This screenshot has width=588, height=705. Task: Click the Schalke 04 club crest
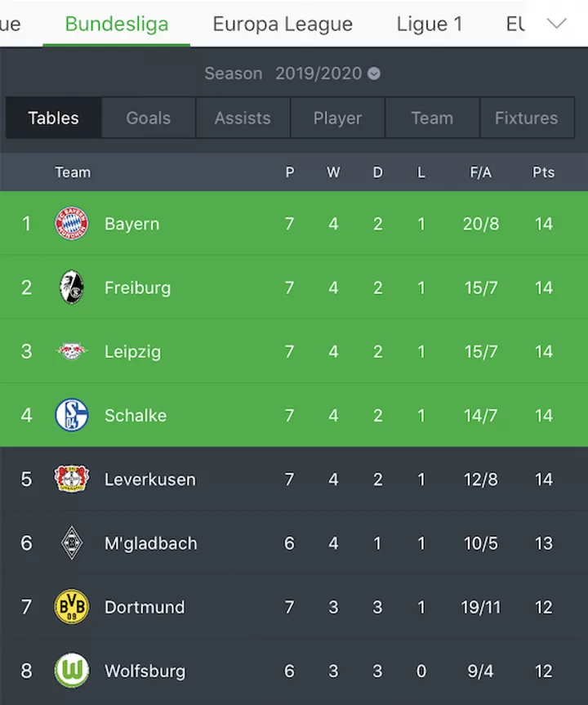click(x=73, y=415)
